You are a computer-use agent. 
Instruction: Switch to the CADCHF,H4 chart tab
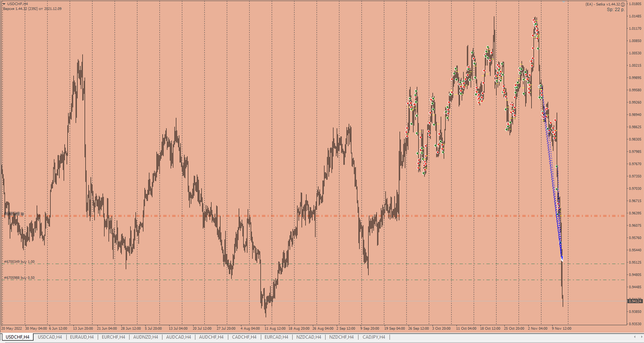tap(244, 338)
